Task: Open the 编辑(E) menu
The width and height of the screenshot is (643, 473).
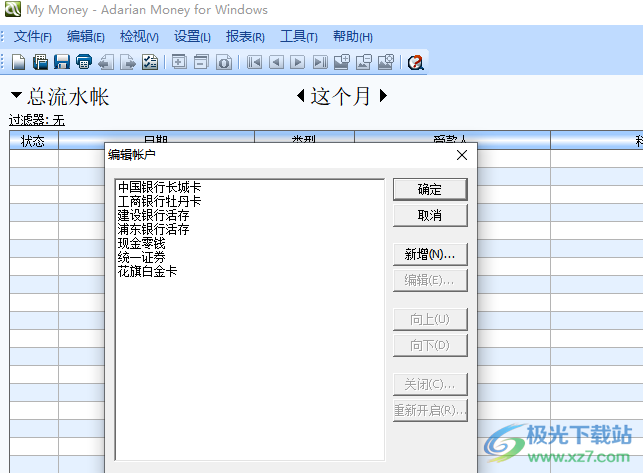Action: click(x=86, y=37)
